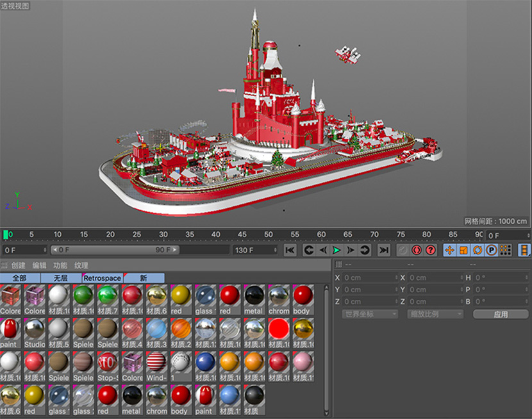Go to the start of the animation
The image size is (532, 419).
290,250
